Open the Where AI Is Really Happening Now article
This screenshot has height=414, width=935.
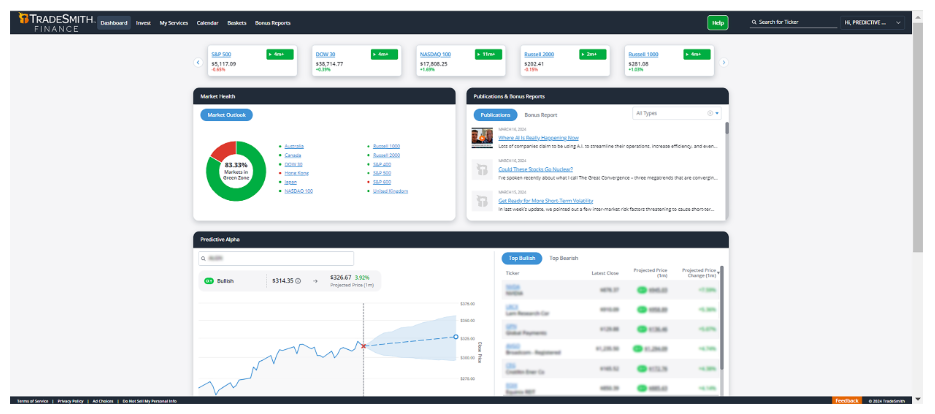(x=538, y=138)
